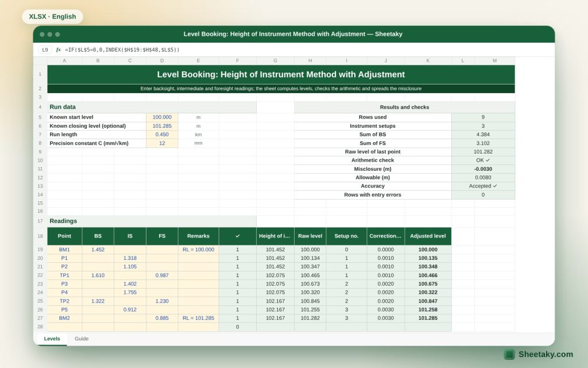The height and width of the screenshot is (368, 588).
Task: Click the Sheetaky.com logo icon
Action: click(509, 354)
